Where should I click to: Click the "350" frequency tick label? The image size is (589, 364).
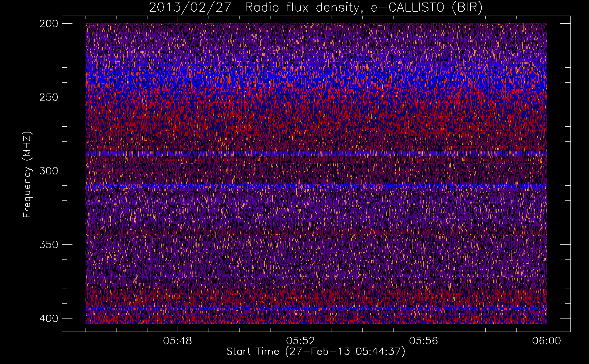(48, 244)
